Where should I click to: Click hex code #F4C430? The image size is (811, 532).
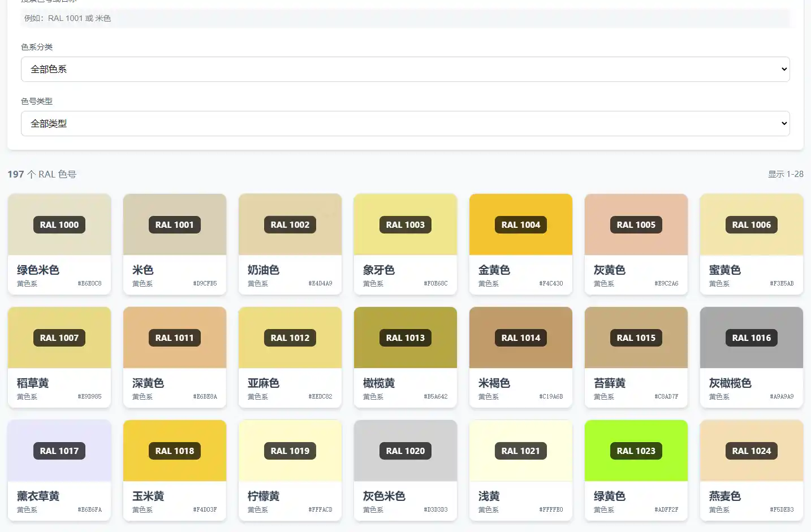pyautogui.click(x=551, y=284)
